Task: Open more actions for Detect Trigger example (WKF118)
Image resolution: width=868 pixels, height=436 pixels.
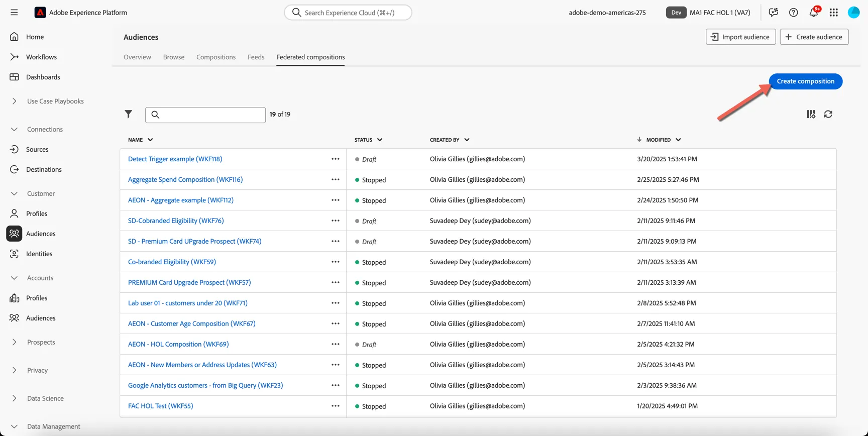Action: click(335, 159)
